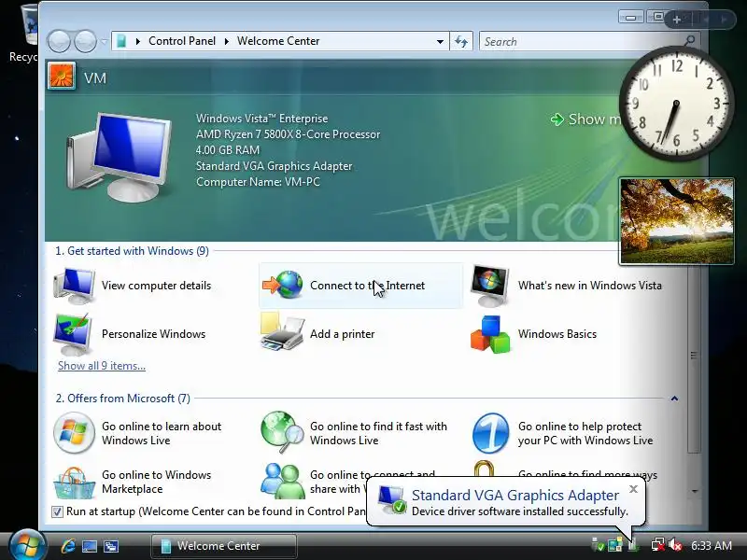Click the scrollbar down arrow
This screenshot has height=560, width=747.
coord(695,491)
